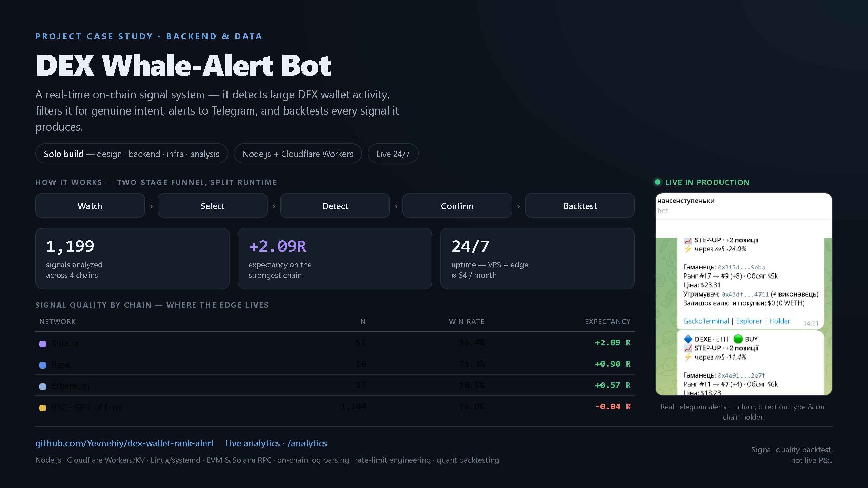Viewport: 868px width, 488px height.
Task: Open the github.com/Yevnehiy/dex-wallet-rank-alert link
Action: coord(124,443)
